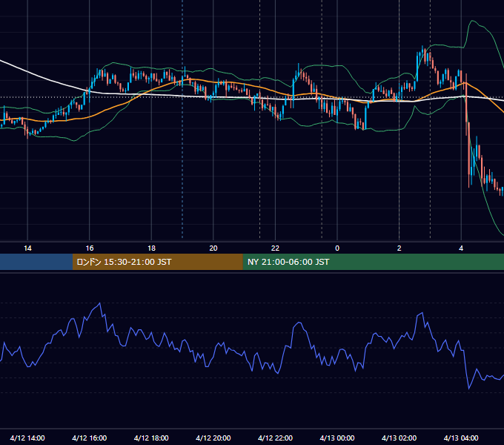Click the price chart hour label 0
Screen dimensions: 504x445
coord(337,248)
